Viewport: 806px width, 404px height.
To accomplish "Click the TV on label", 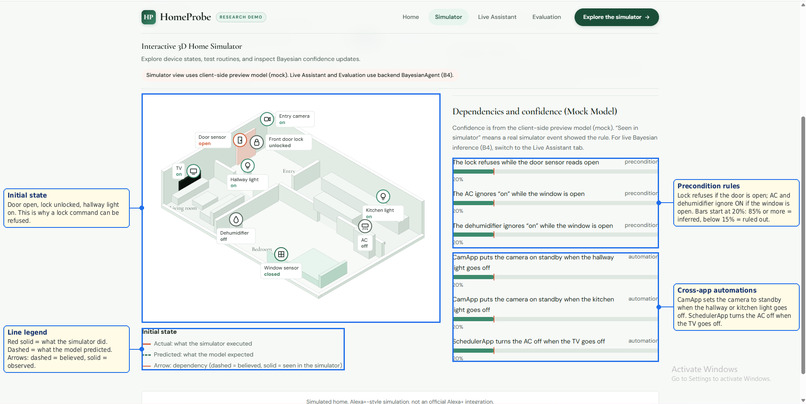I will coord(179,171).
